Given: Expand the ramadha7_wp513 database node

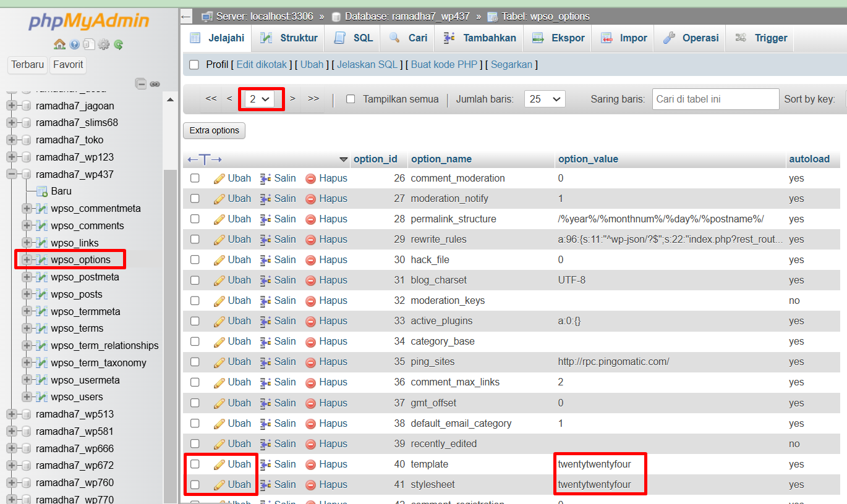Looking at the screenshot, I should (x=11, y=414).
